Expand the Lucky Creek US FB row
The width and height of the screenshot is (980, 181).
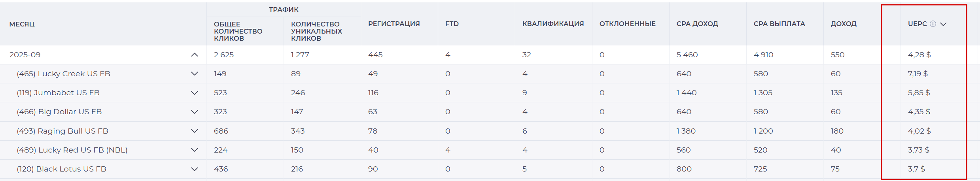tap(194, 74)
